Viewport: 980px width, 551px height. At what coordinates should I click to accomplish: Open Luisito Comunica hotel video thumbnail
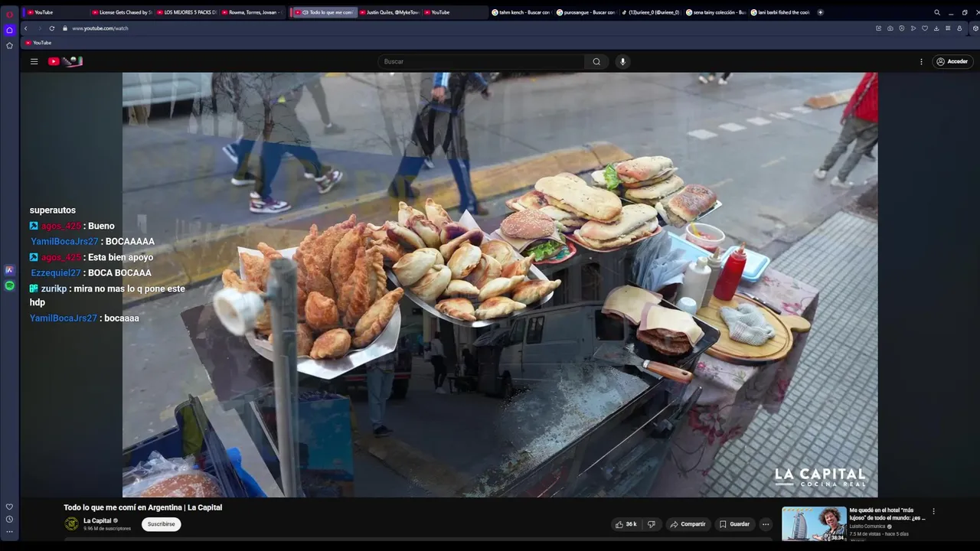[x=814, y=524]
